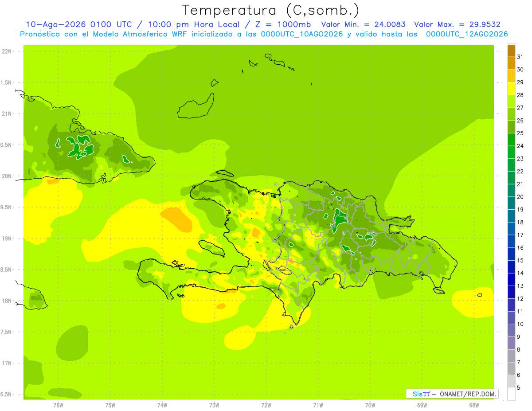532x411 pixels.
Task: Select the date text "10-Ago-2026 0100 UTC"
Action: pos(78,25)
